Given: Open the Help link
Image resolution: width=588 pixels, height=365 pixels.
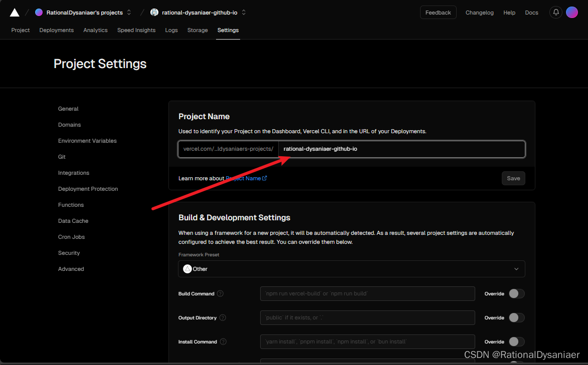Looking at the screenshot, I should pos(509,13).
